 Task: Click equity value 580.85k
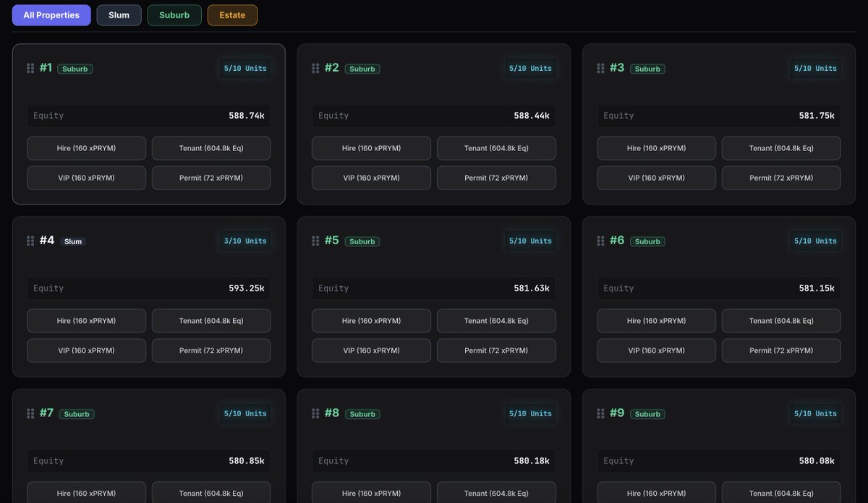247,461
